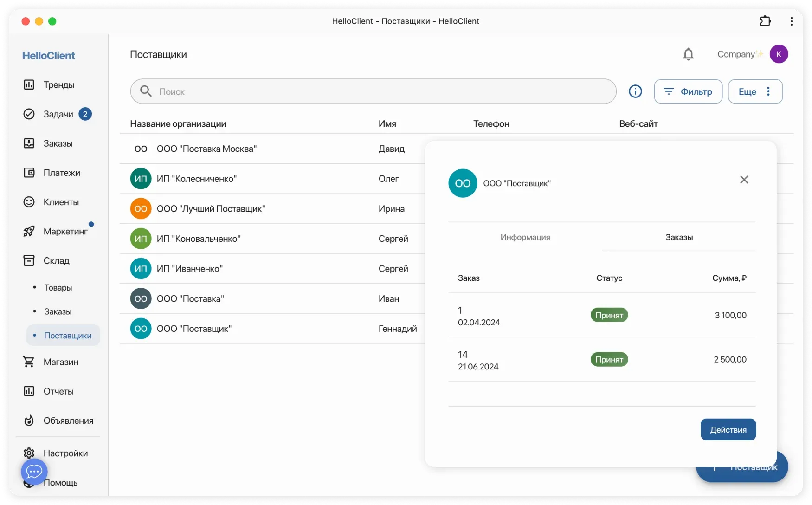Screen dimensions: 812x505
Task: Click the browser extensions puzzle icon
Action: click(765, 21)
